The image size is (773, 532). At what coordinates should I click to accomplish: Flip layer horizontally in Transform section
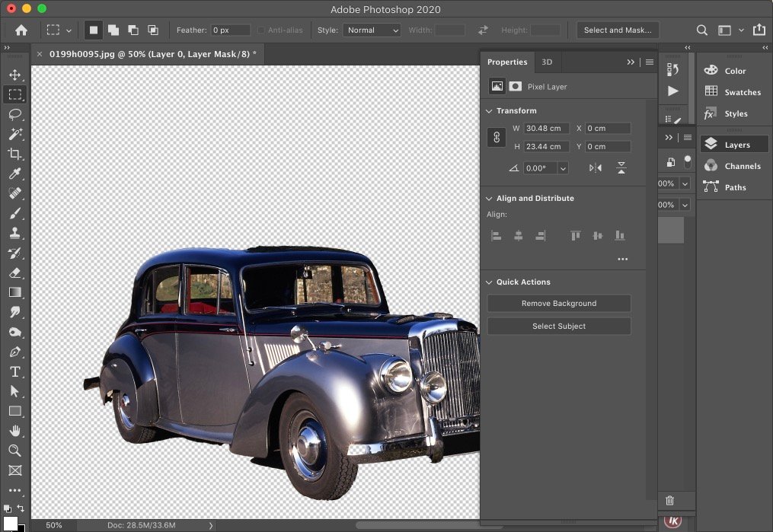click(595, 168)
